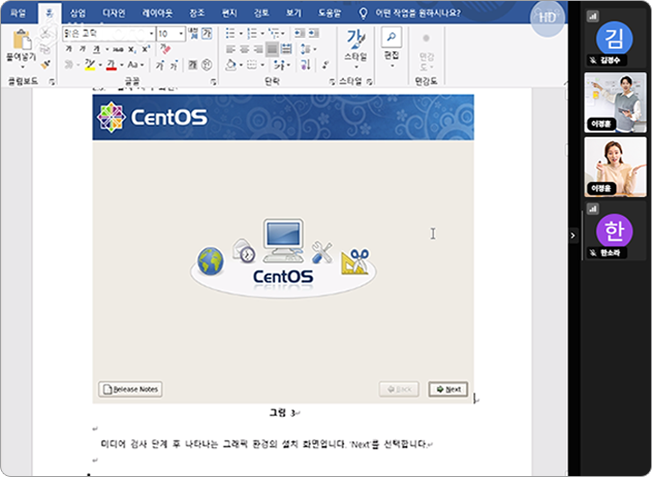Click the 그림 3 figure caption
Image resolution: width=652 pixels, height=477 pixels.
coord(282,413)
